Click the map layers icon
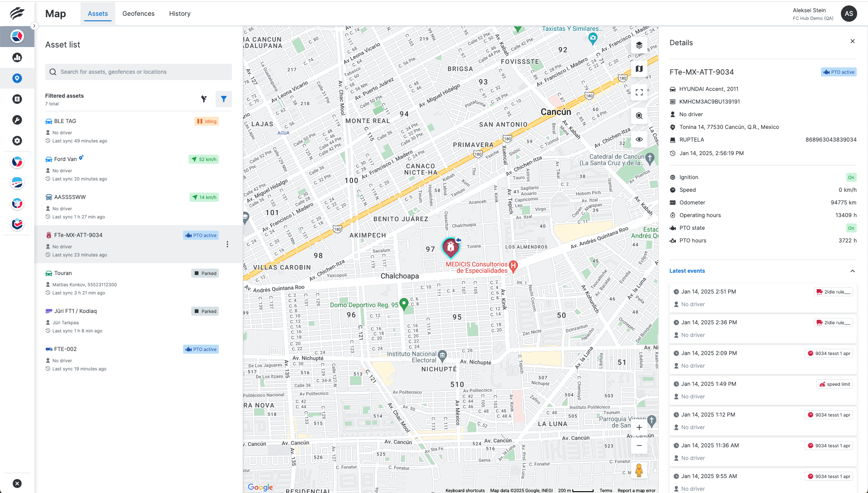Viewport: 868px width, 493px height. coord(639,45)
